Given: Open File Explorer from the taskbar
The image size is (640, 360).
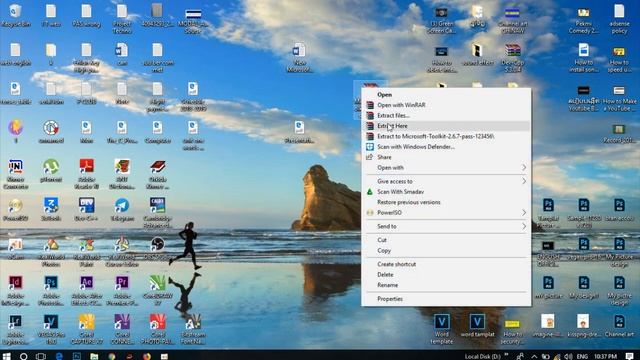Looking at the screenshot, I should tap(94, 356).
